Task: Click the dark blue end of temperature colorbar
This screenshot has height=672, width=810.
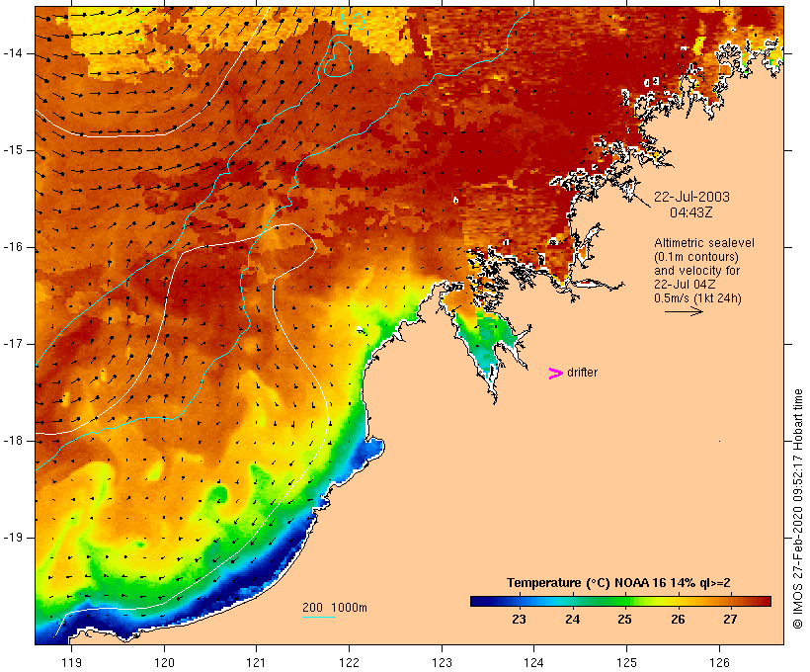Action: point(478,601)
